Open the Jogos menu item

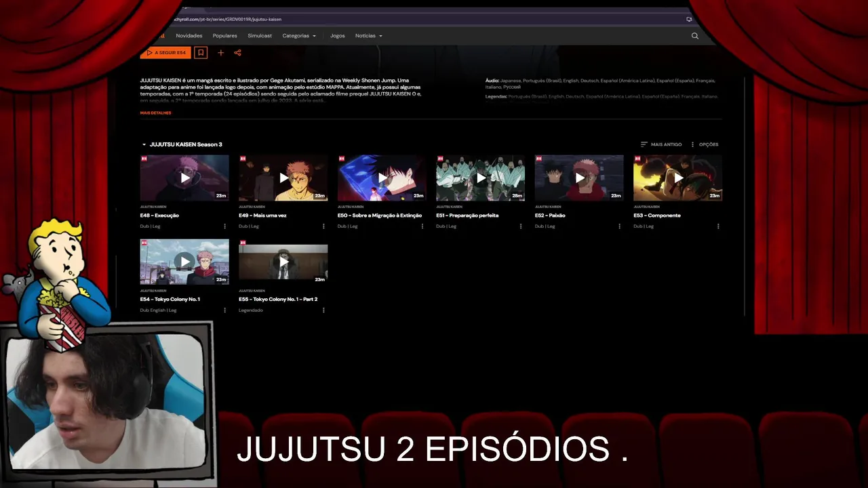[x=338, y=36]
